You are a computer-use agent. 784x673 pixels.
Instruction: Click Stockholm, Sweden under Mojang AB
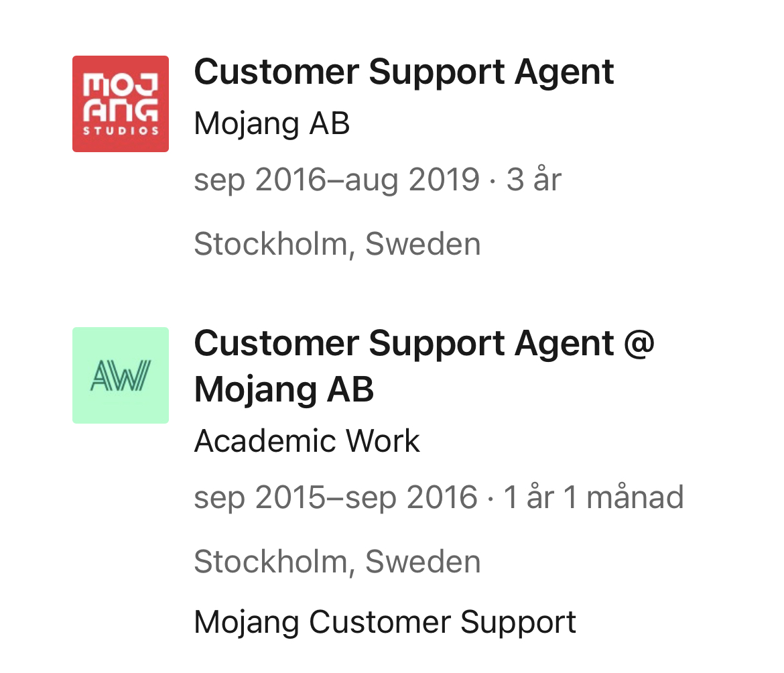(338, 244)
